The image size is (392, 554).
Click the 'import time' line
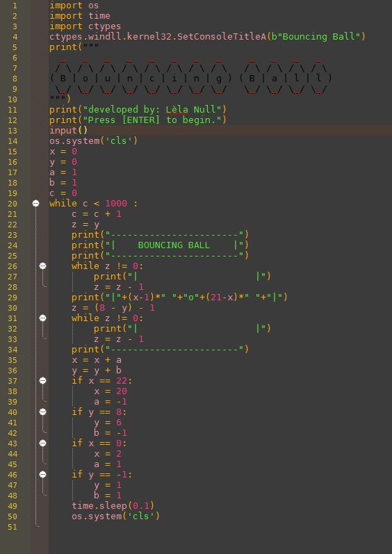[80, 16]
